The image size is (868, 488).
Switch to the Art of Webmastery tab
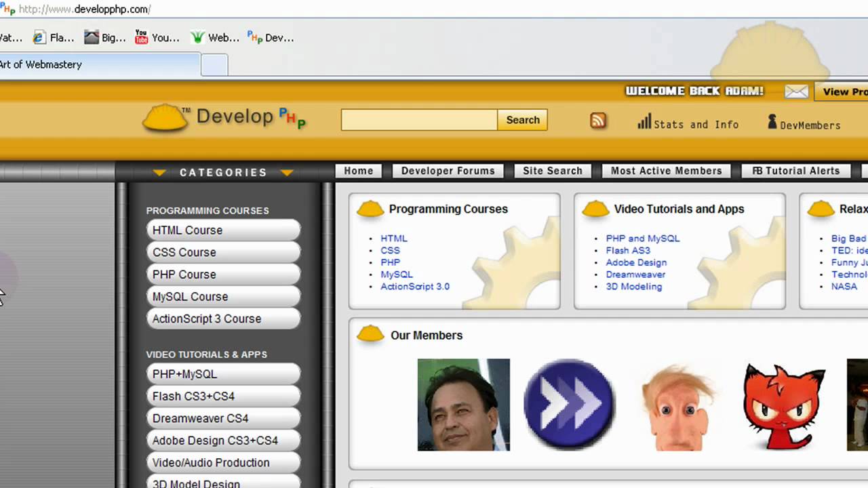(x=100, y=65)
